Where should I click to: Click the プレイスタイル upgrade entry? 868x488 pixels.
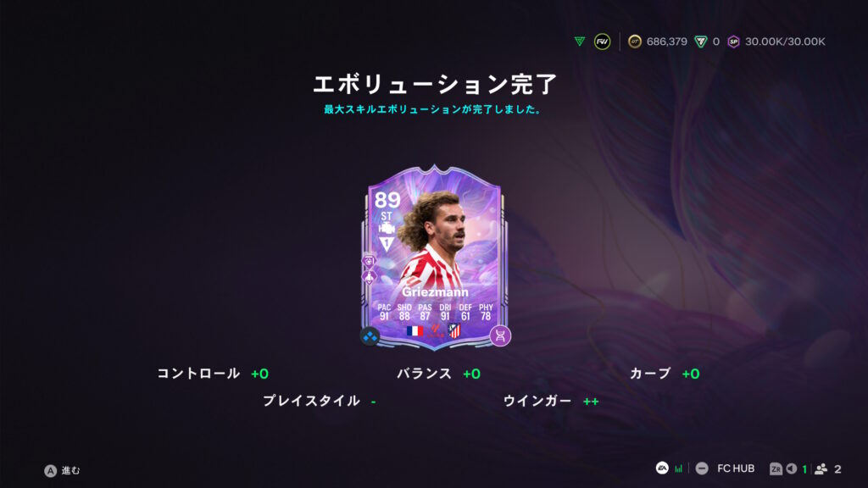[320, 401]
